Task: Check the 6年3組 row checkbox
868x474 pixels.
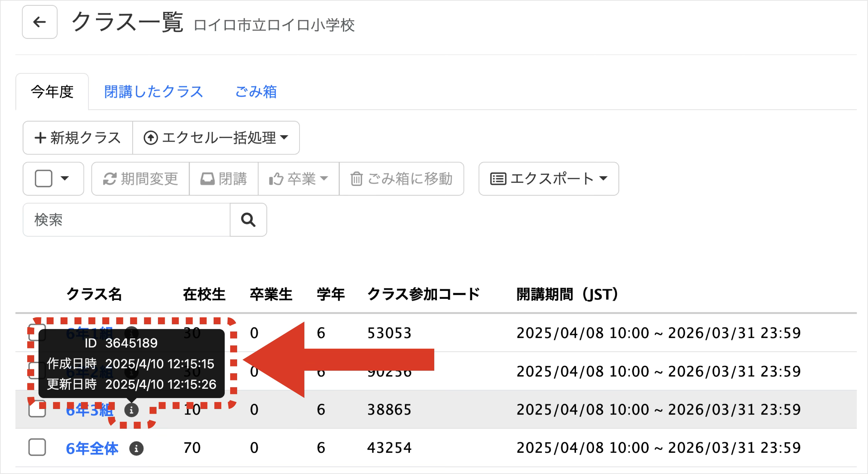Action: (x=37, y=409)
